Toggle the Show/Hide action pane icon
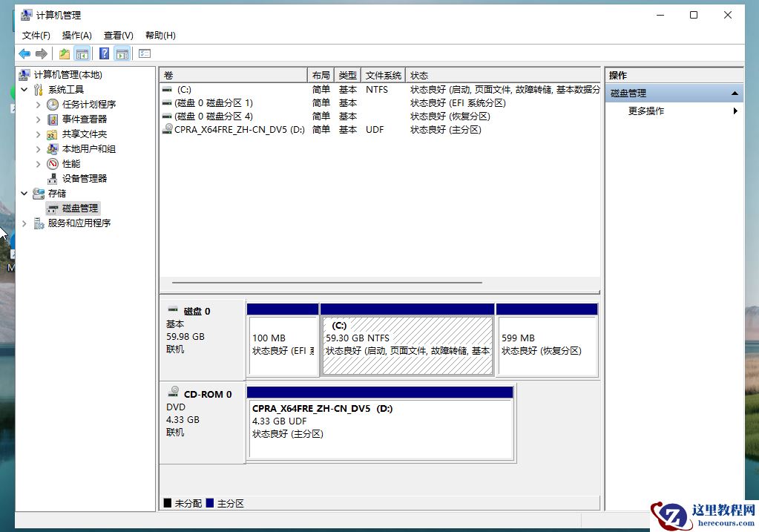The image size is (759, 532). tap(121, 53)
